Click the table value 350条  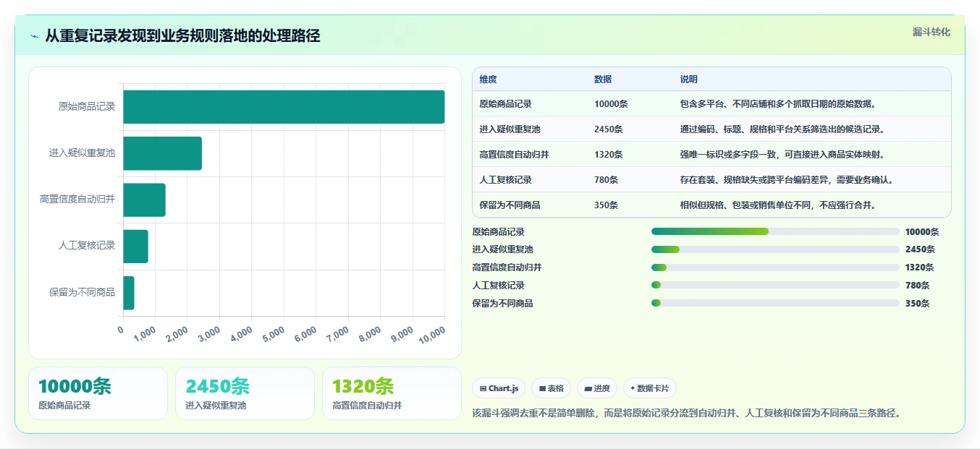coord(606,205)
